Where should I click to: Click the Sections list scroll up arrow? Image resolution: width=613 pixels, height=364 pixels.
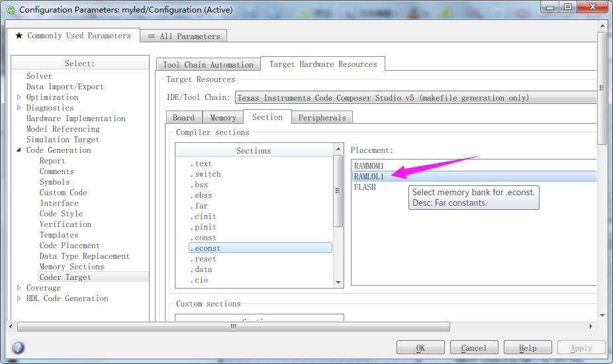coord(338,149)
